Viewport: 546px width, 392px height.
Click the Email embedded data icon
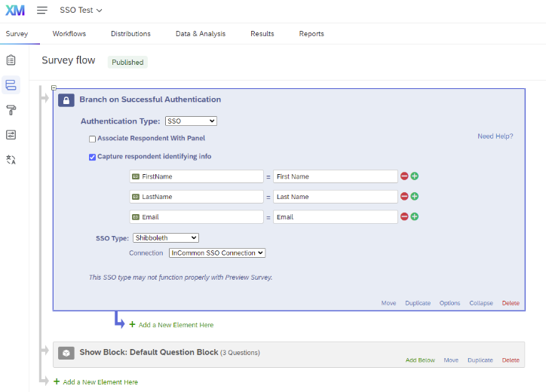[x=136, y=217]
